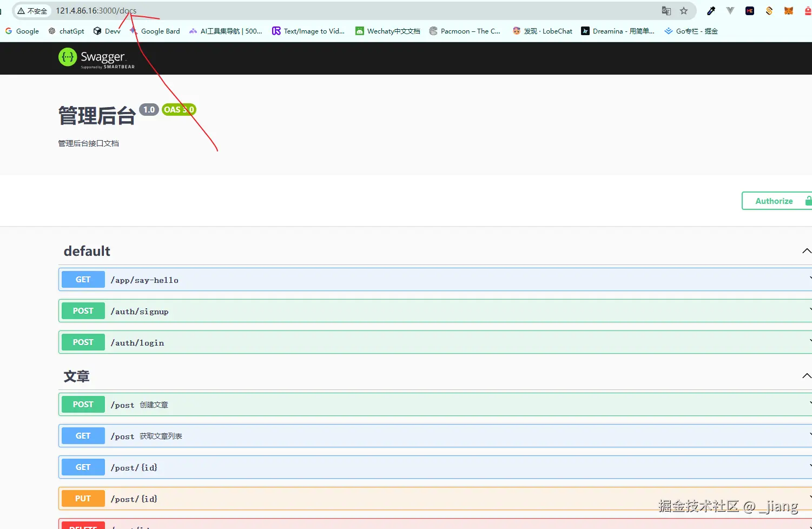Open the 发现 · LobeChat bookmark
Screen dimensions: 812x529
pyautogui.click(x=542, y=31)
